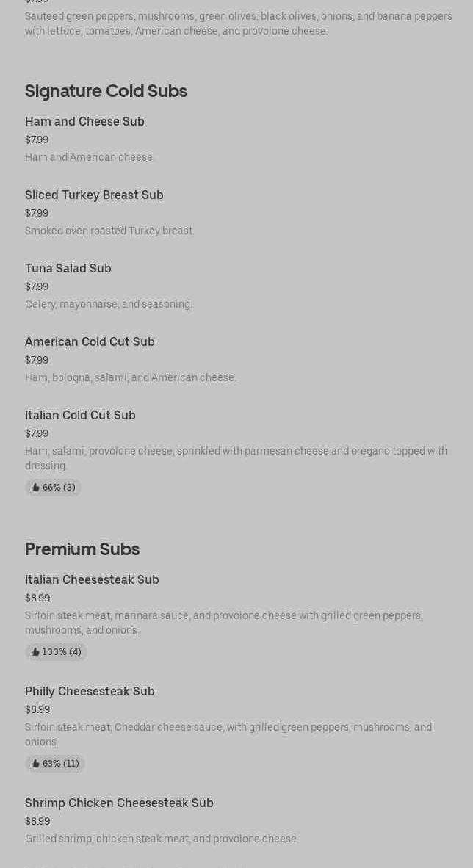Click the thumbs-up icon beside the 66% rating

35,488
